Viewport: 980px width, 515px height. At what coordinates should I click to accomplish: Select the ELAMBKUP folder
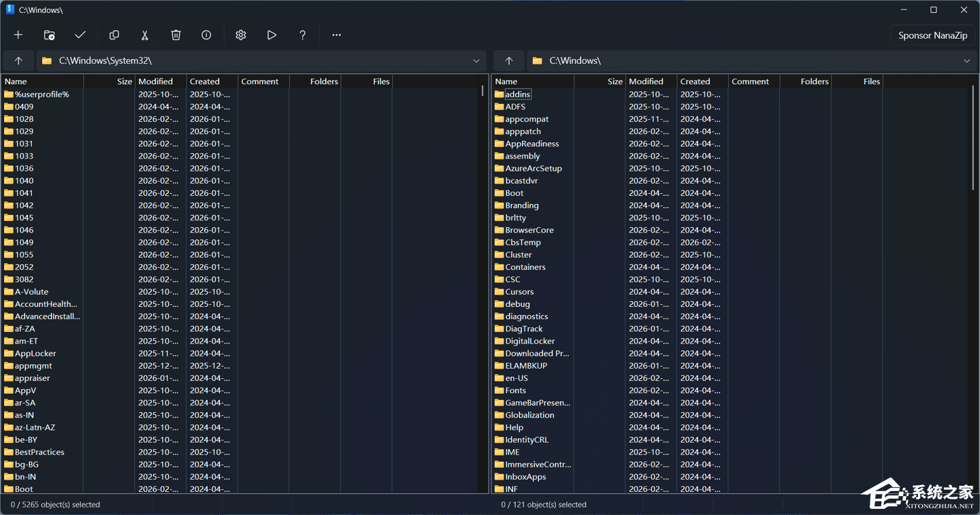(526, 365)
